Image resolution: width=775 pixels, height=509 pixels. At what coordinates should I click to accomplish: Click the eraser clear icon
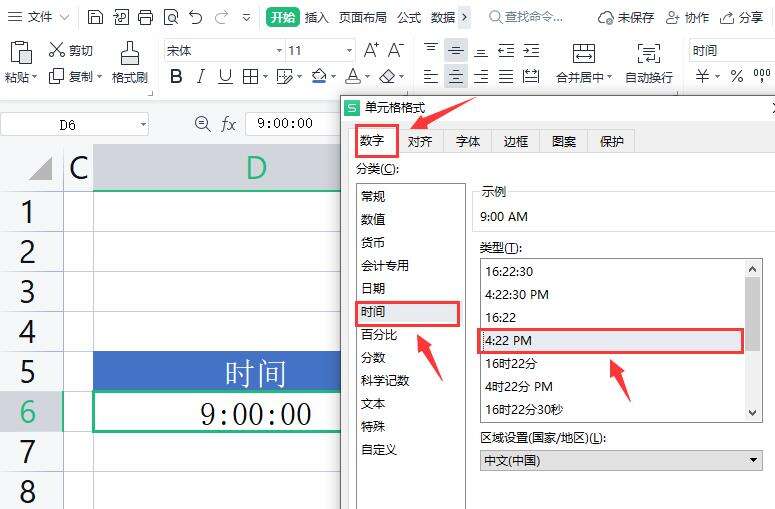387,77
